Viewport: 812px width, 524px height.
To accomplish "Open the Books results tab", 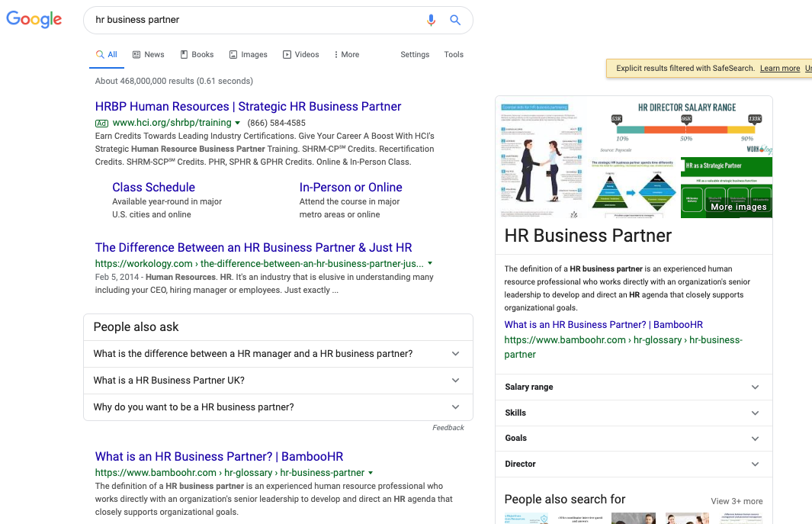I will click(197, 55).
